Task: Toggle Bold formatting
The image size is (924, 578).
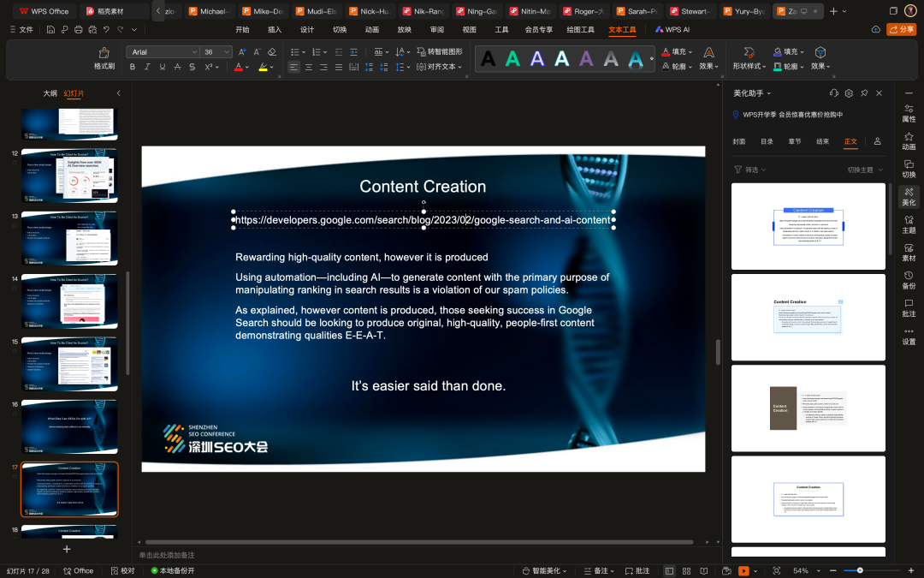Action: tap(132, 68)
